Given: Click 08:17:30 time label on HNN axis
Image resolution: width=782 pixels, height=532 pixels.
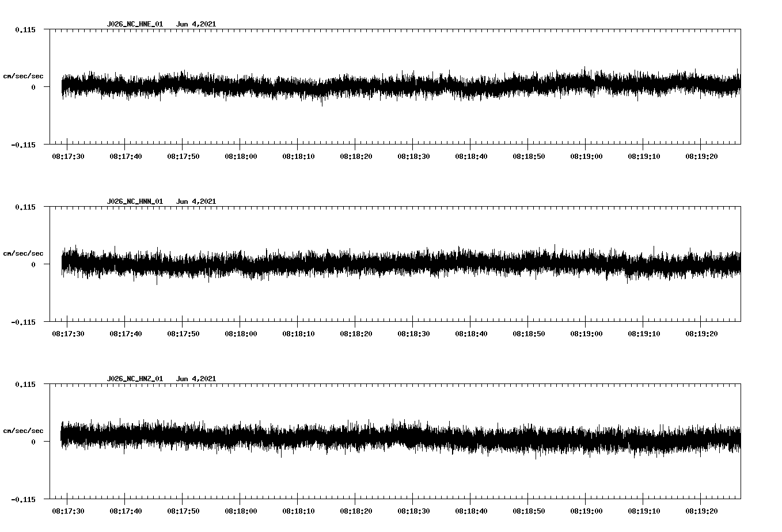Looking at the screenshot, I should coord(68,333).
